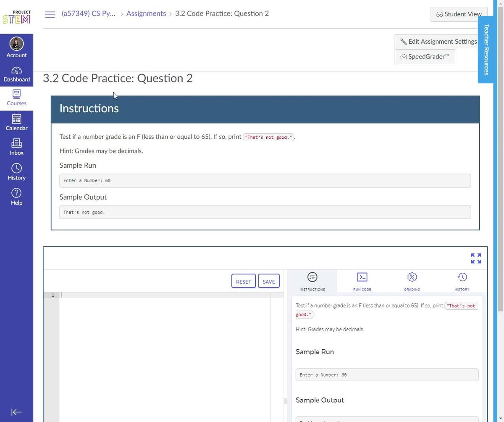Expand code editor to fullscreen
The image size is (504, 422).
coord(476,258)
